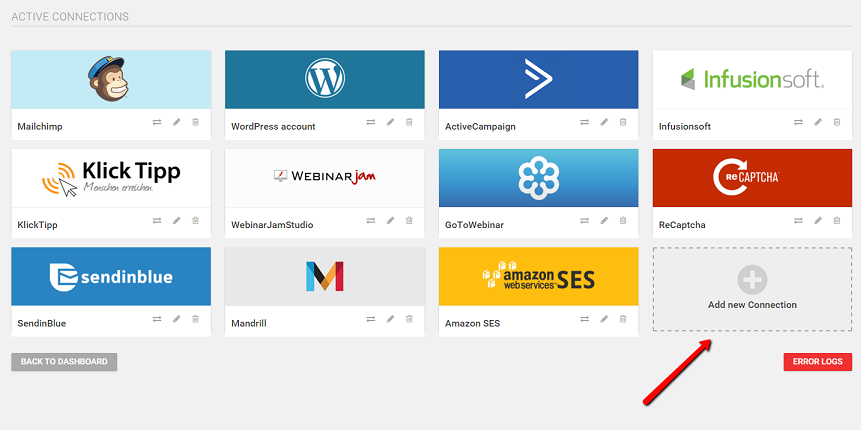Image resolution: width=861 pixels, height=430 pixels.
Task: Delete the Mailchimp connection via trash icon
Action: (195, 122)
